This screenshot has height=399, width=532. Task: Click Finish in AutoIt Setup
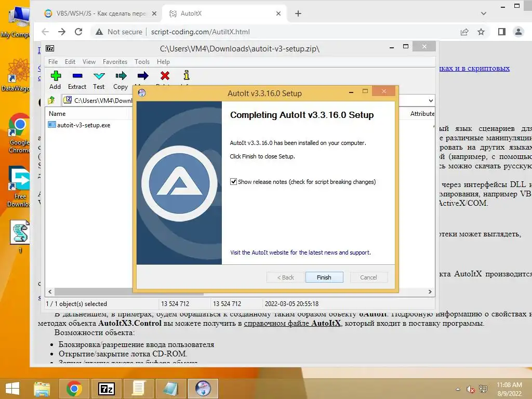pos(324,277)
